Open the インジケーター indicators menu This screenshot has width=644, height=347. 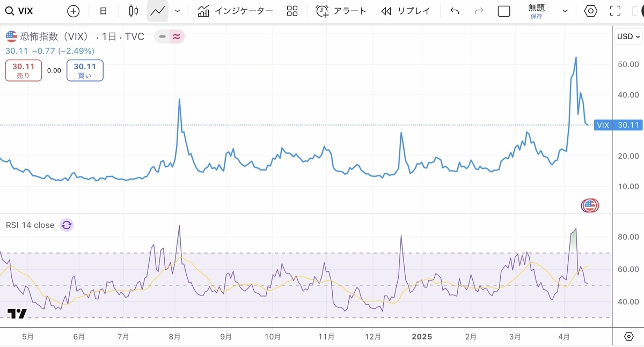[x=235, y=11]
